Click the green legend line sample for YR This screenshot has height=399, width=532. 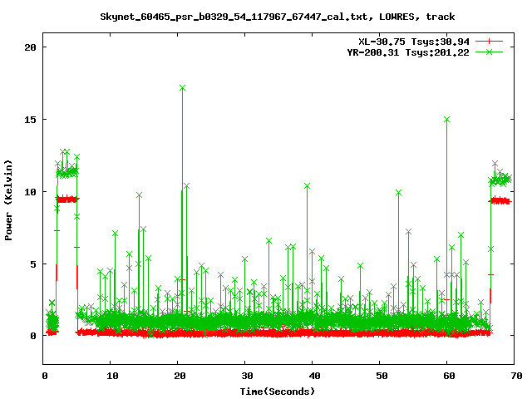tap(489, 52)
